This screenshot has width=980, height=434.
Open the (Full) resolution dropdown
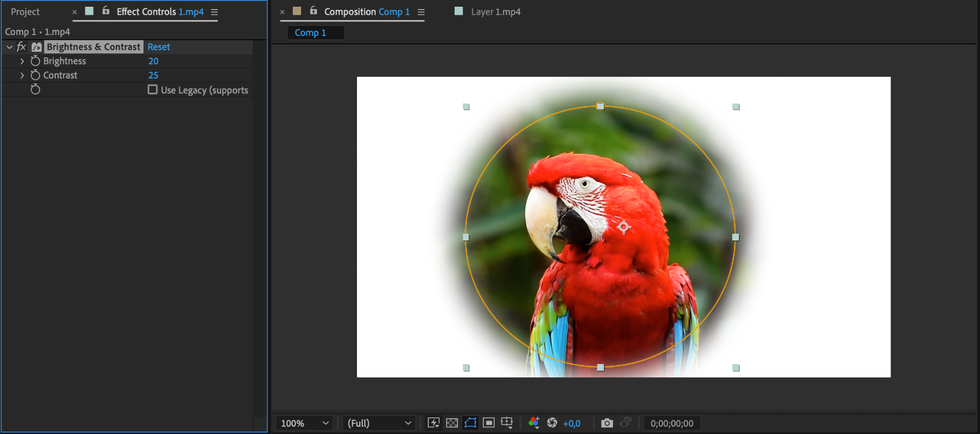pyautogui.click(x=379, y=423)
